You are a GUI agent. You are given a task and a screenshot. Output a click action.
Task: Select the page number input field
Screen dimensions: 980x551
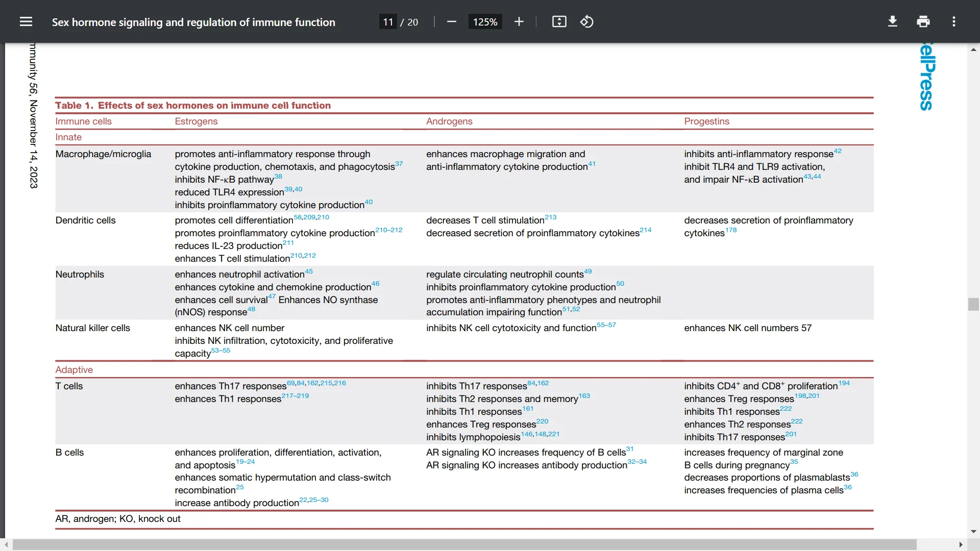click(x=388, y=22)
